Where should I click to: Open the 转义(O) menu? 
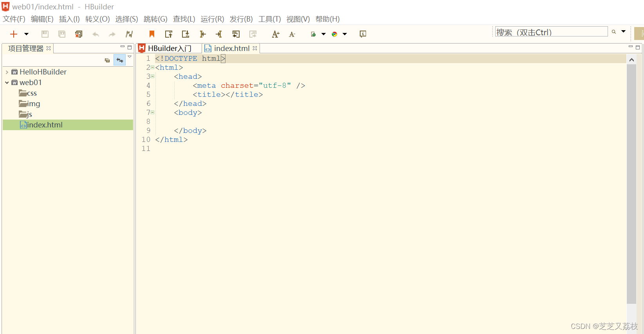(x=97, y=19)
